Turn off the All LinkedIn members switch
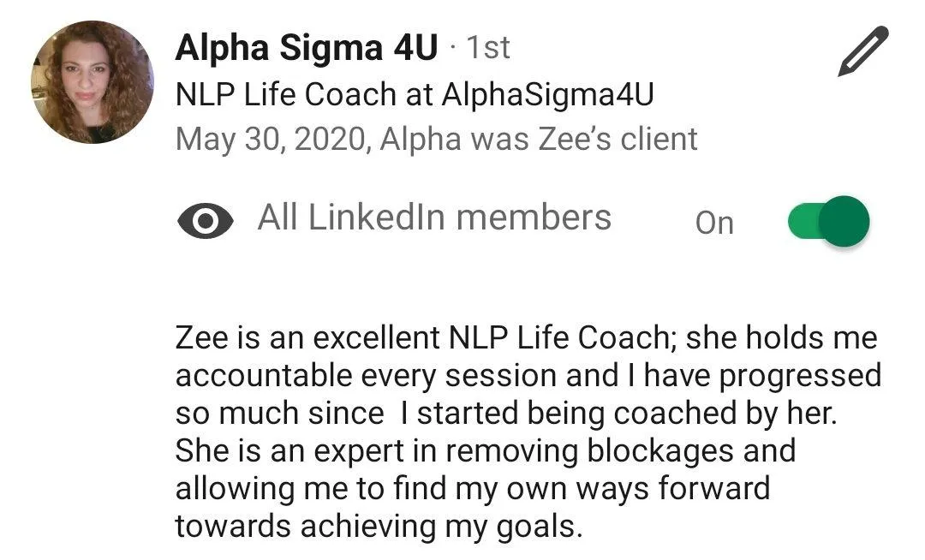This screenshot has height=560, width=925. click(x=829, y=221)
